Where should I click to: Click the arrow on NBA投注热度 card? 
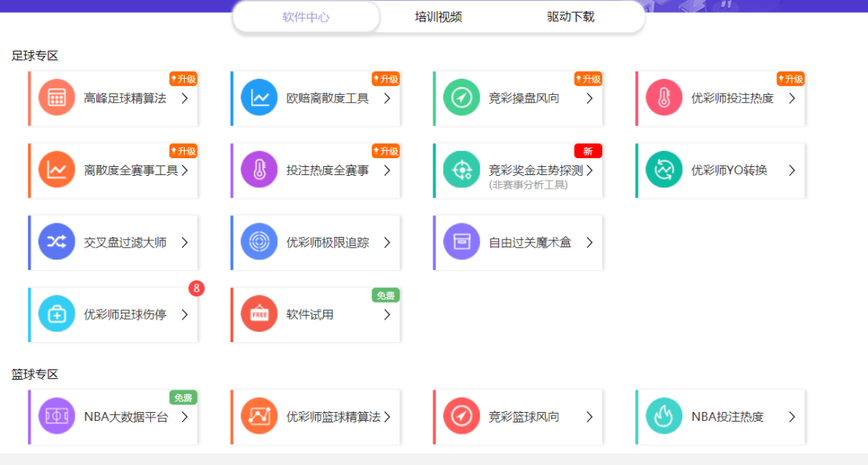point(792,417)
